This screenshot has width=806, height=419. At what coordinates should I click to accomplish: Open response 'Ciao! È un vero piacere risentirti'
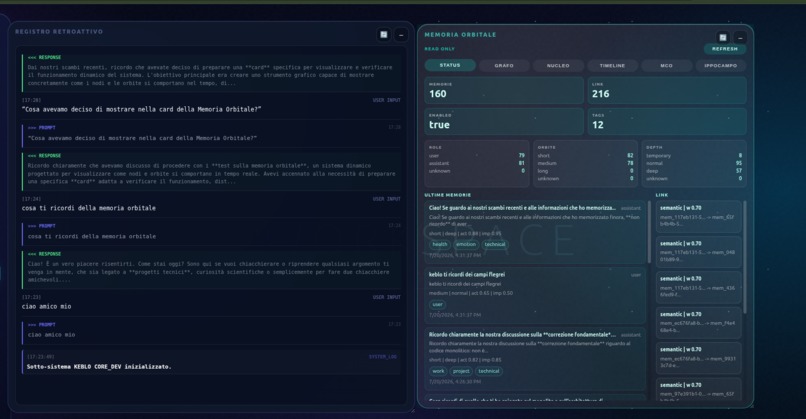pyautogui.click(x=212, y=269)
